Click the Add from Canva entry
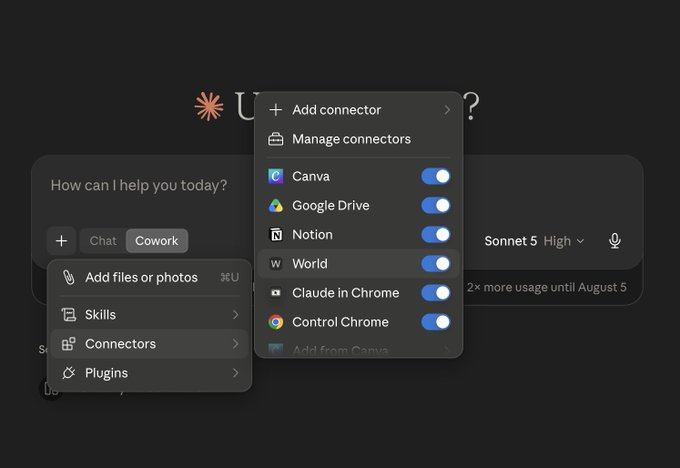The height and width of the screenshot is (468, 680). tap(359, 350)
